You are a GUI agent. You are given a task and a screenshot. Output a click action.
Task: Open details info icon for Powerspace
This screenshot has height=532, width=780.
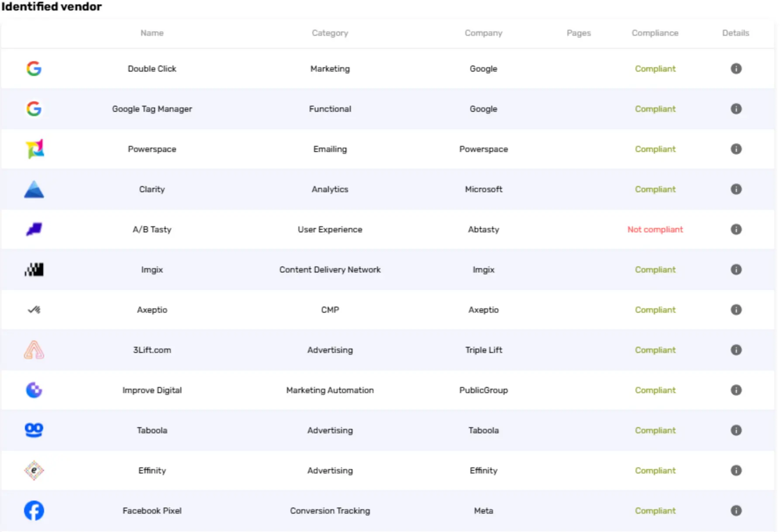point(736,149)
